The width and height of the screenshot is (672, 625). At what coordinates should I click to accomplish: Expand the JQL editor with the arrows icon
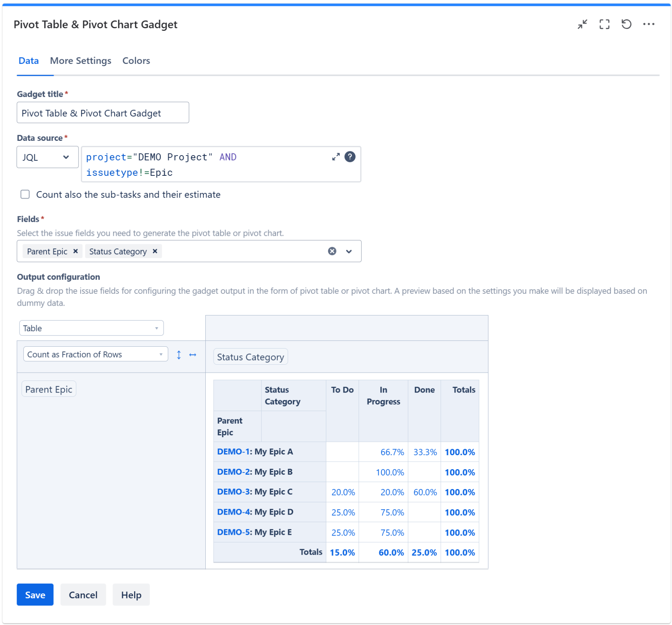[336, 157]
